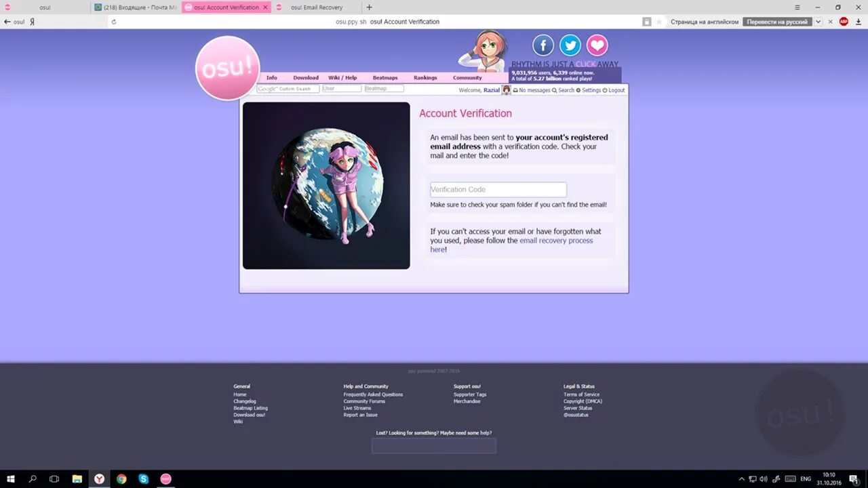Open the volume control tray icon
The width and height of the screenshot is (868, 488).
[x=764, y=479]
